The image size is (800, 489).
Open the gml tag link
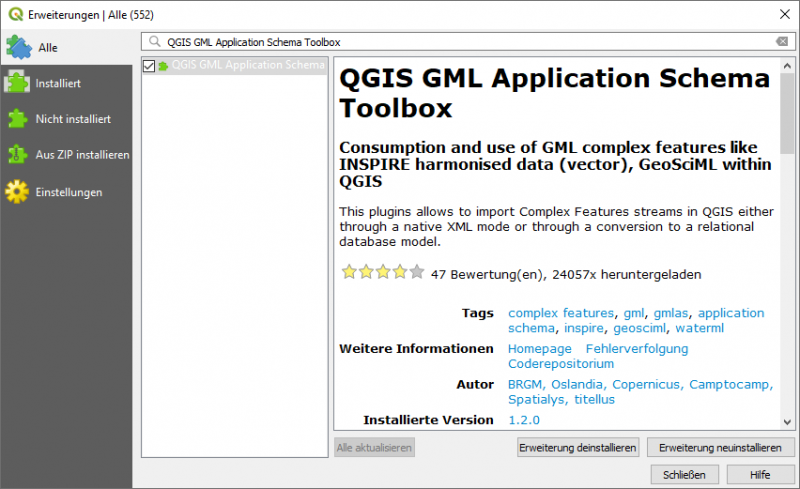(634, 313)
